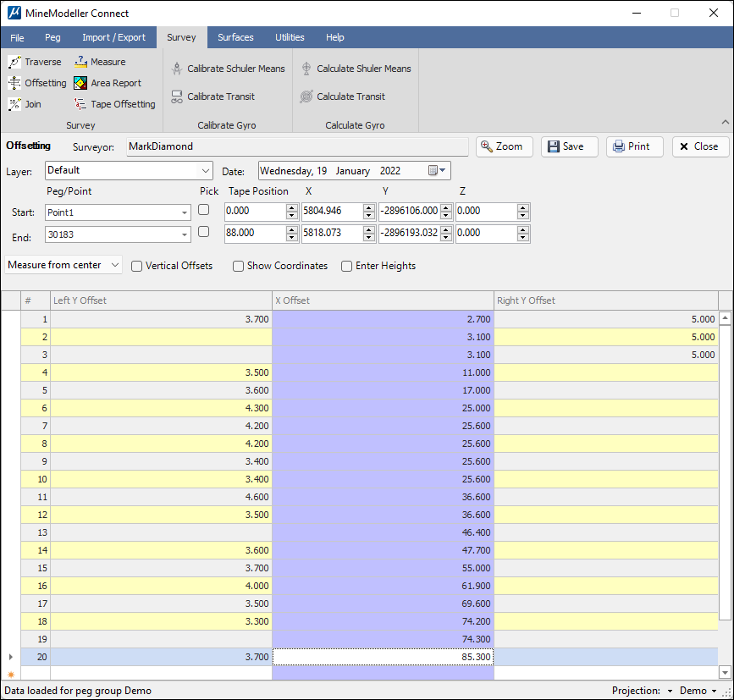The width and height of the screenshot is (734, 700).
Task: Click the Join tool icon
Action: click(14, 104)
